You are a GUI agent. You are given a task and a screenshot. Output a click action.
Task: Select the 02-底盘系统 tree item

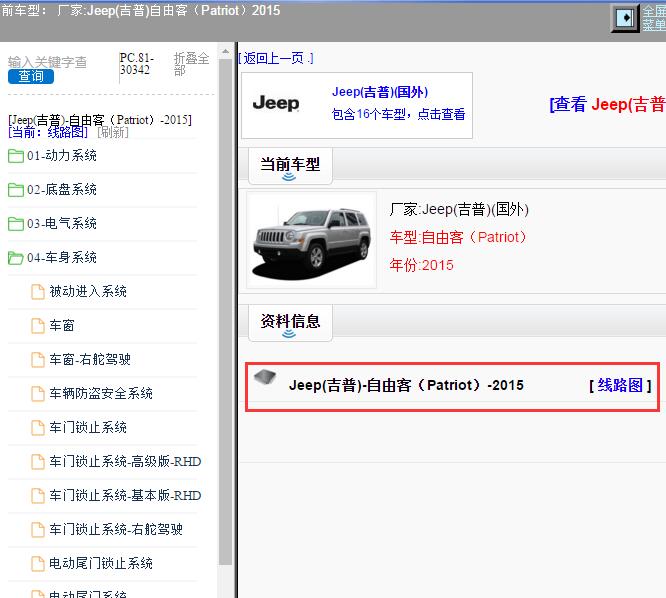[x=62, y=189]
